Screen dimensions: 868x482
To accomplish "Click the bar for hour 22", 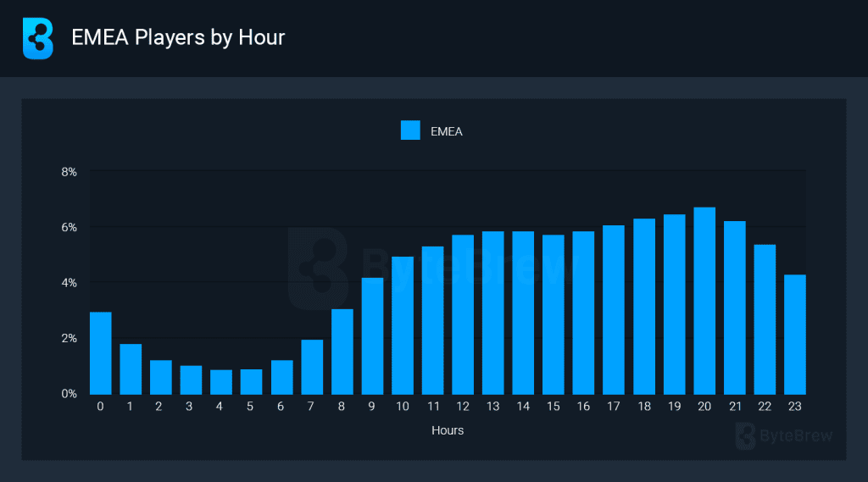I will [x=765, y=320].
